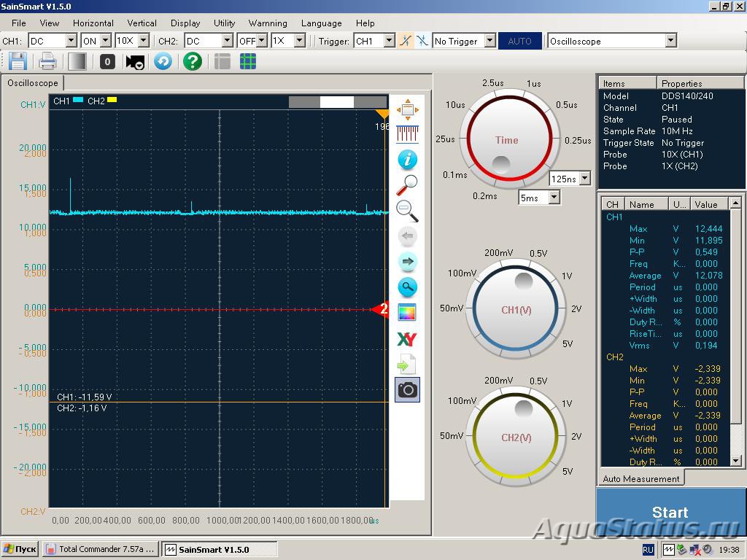Click the red channel 2 level marker
The height and width of the screenshot is (560, 747).
pyautogui.click(x=380, y=309)
